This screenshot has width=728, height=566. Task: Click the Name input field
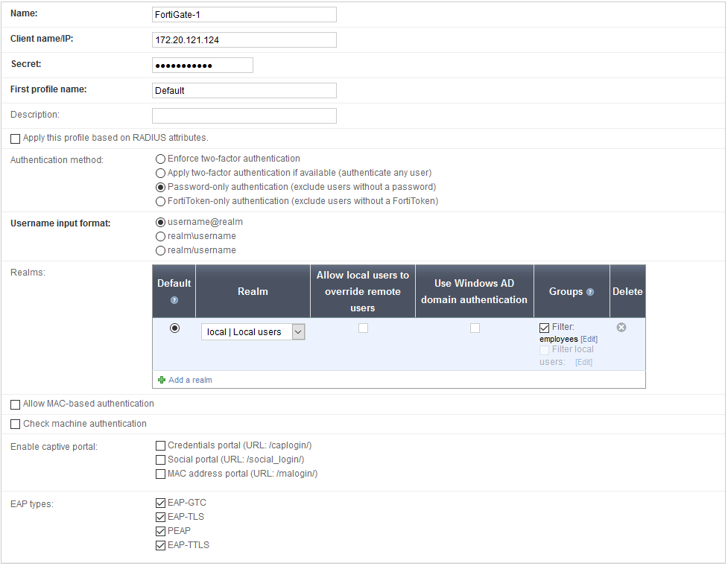coord(244,14)
